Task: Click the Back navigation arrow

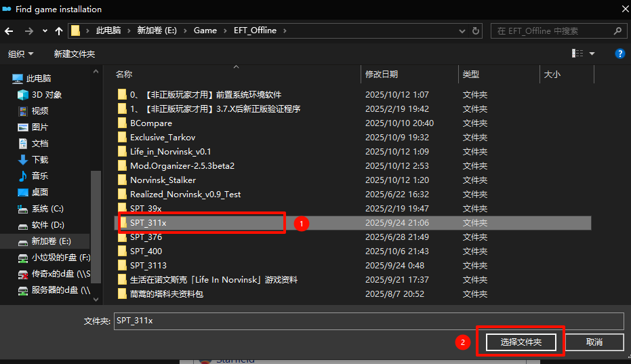Action: (9, 31)
